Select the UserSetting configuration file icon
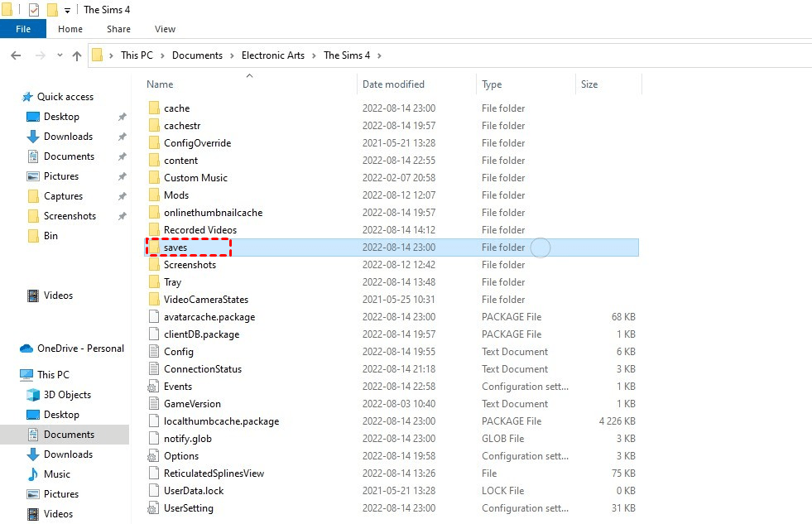Image resolution: width=812 pixels, height=524 pixels. point(153,508)
